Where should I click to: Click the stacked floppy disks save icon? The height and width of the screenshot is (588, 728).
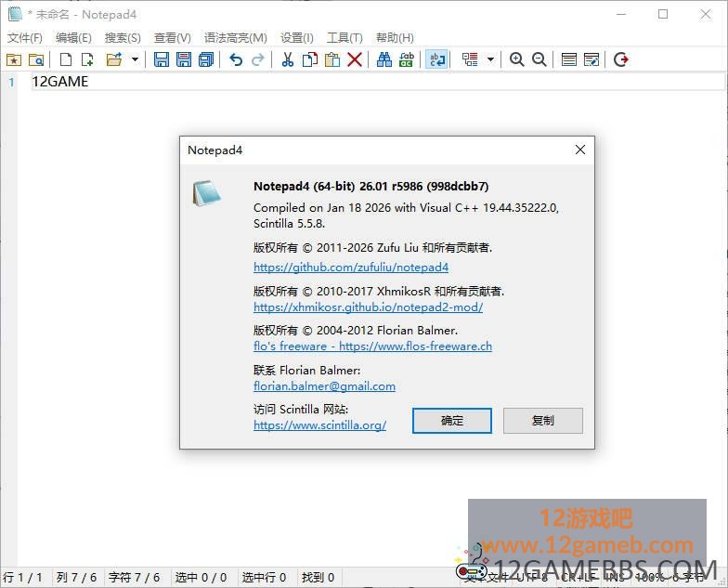206,59
